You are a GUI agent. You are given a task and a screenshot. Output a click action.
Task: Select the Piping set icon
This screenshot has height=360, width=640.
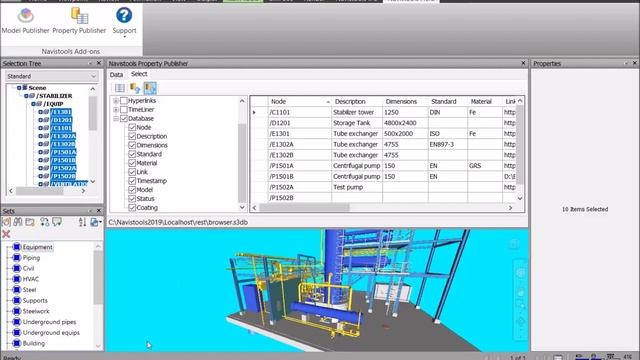16,258
